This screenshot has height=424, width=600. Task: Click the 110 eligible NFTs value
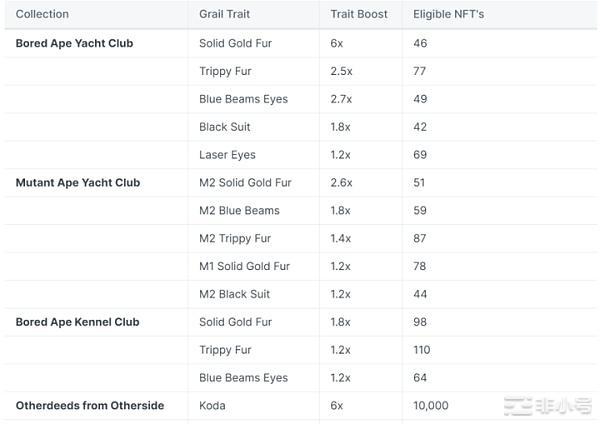click(422, 350)
